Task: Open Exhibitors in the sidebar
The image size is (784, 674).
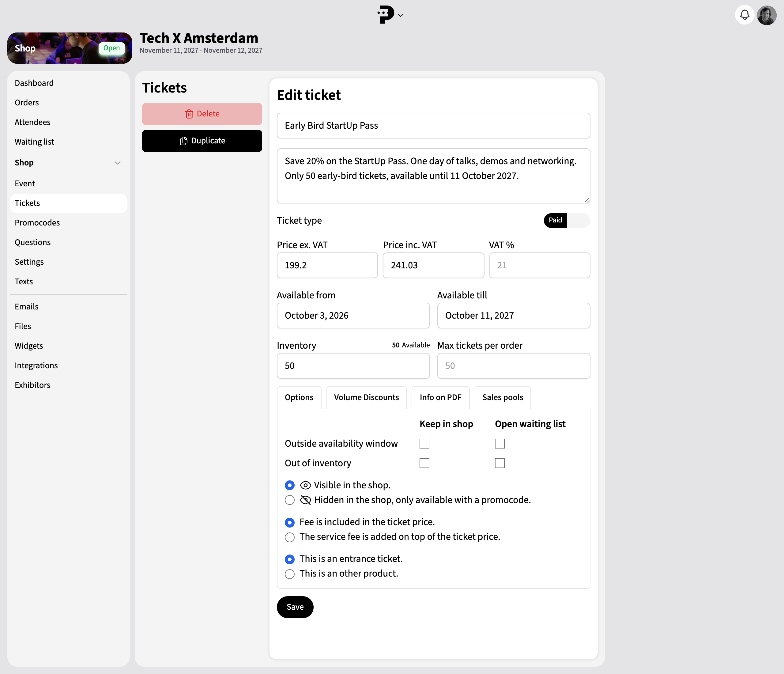Action: (x=69, y=385)
